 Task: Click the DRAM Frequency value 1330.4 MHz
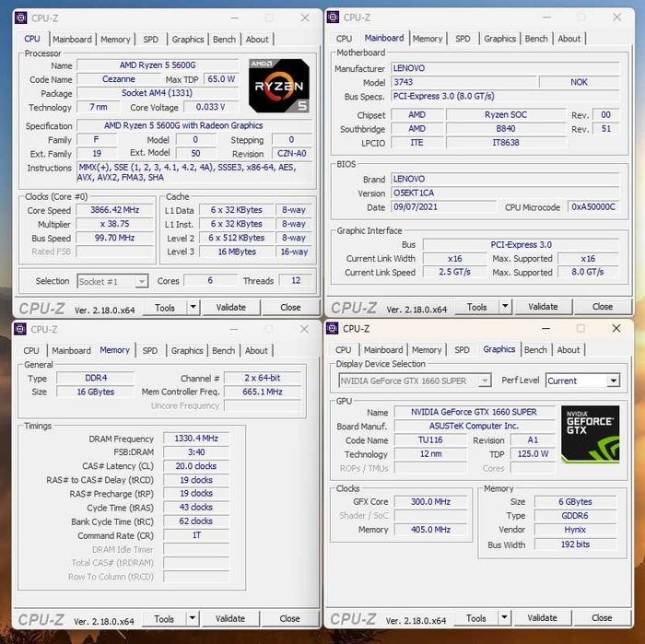coord(196,439)
